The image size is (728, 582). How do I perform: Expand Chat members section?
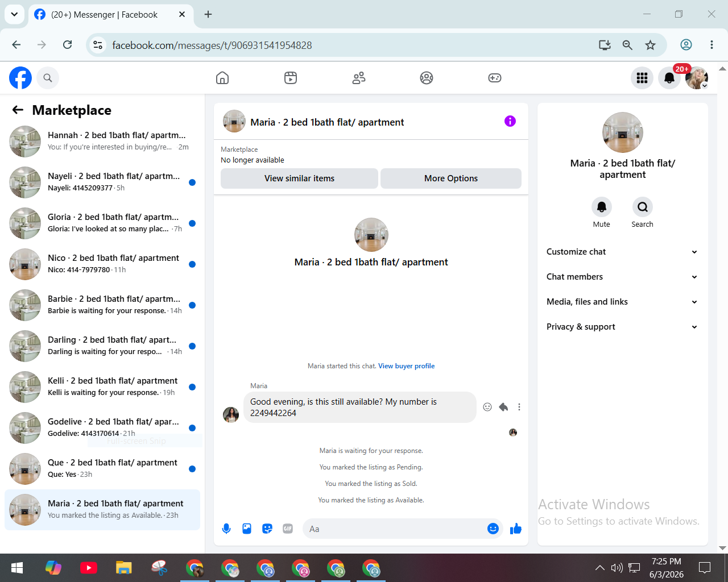pos(622,277)
